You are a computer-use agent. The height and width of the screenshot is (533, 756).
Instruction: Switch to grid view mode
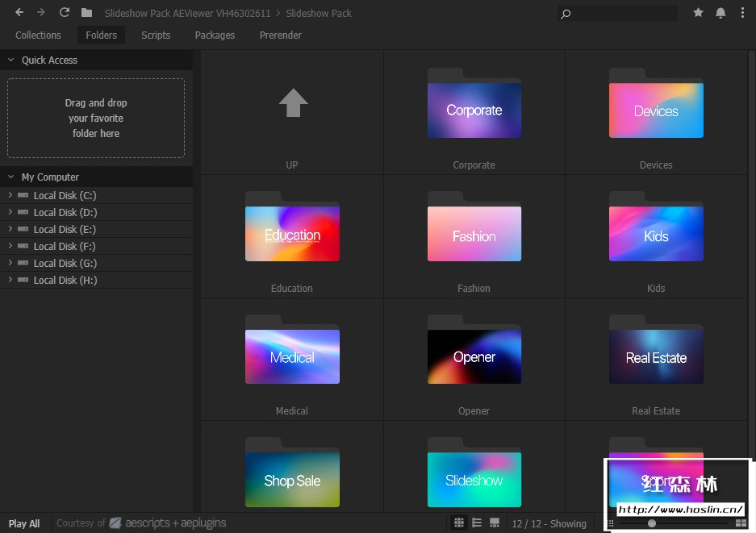pyautogui.click(x=459, y=523)
